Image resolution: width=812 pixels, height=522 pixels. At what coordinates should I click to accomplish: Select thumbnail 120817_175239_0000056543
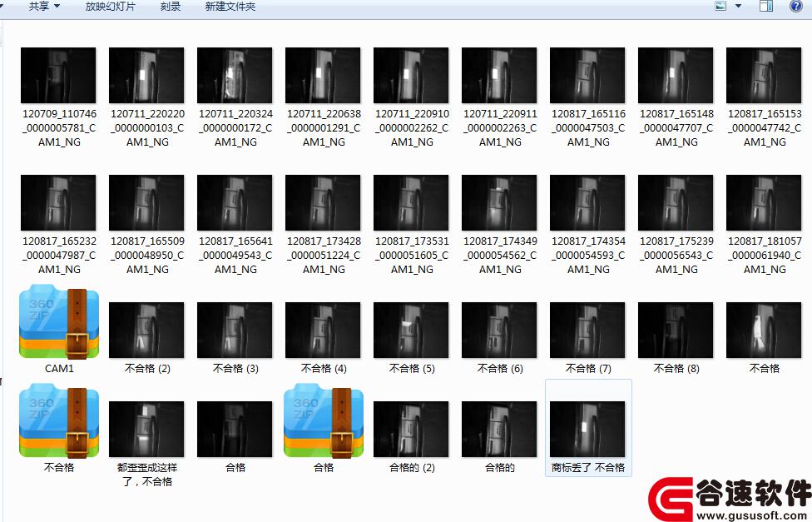[676, 202]
